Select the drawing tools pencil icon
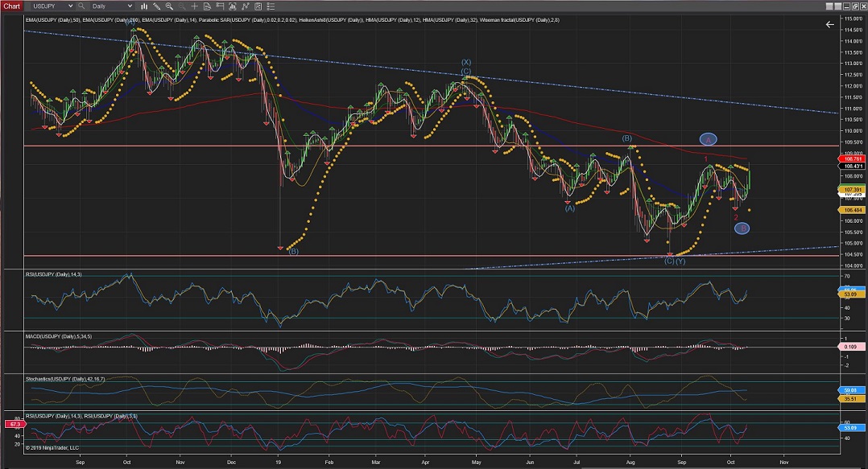Image resolution: width=868 pixels, height=469 pixels. pyautogui.click(x=157, y=6)
